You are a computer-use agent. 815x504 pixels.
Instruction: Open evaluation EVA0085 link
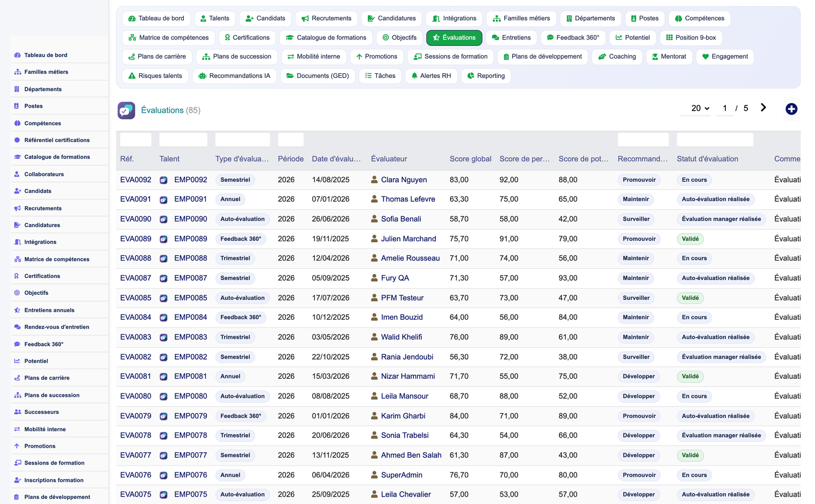pos(135,298)
